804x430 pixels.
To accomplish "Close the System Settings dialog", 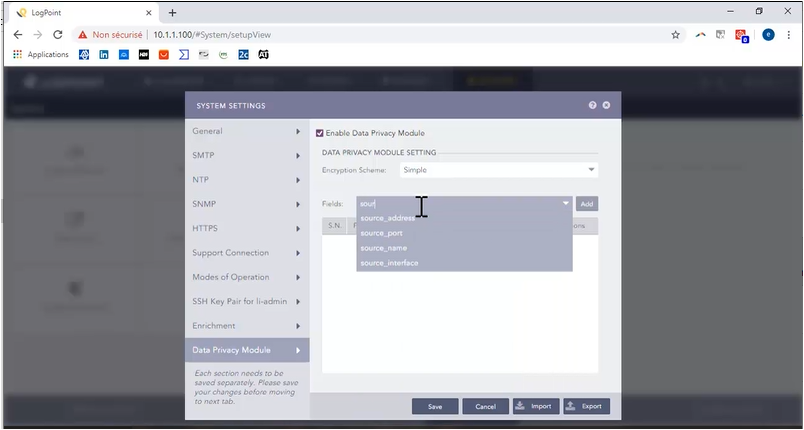I will (x=606, y=105).
